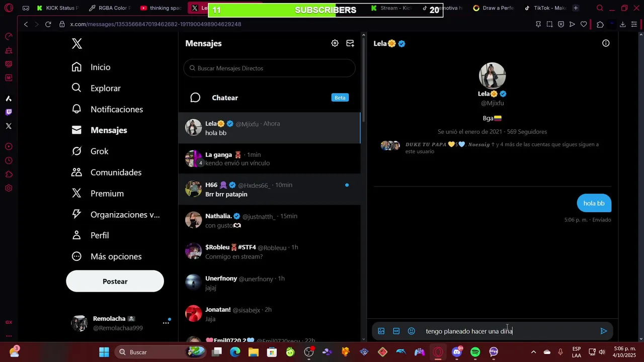Open account menu dots beside Remolacha
This screenshot has height=362, width=644.
(166, 323)
